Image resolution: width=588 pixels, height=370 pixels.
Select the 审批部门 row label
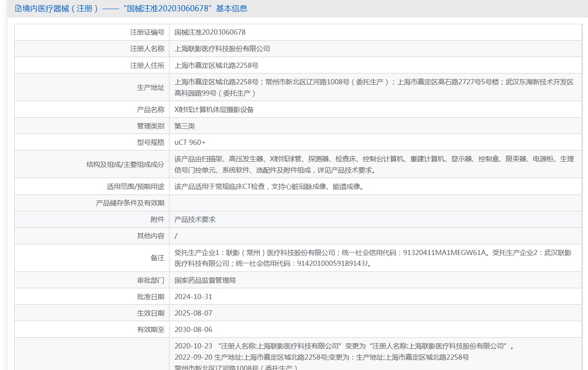pos(151,281)
